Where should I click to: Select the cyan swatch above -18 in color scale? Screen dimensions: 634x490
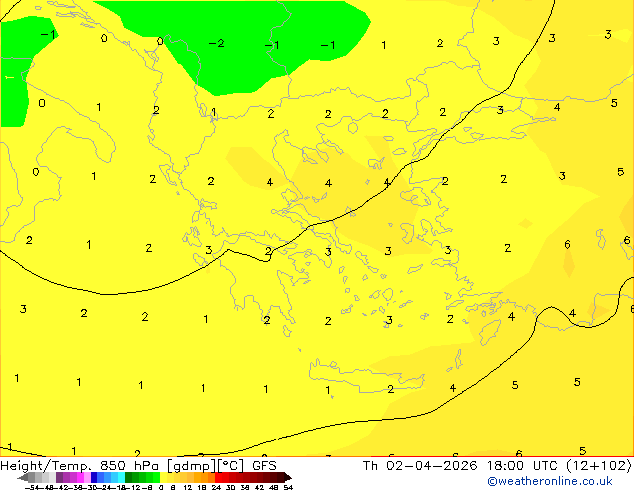point(122,477)
